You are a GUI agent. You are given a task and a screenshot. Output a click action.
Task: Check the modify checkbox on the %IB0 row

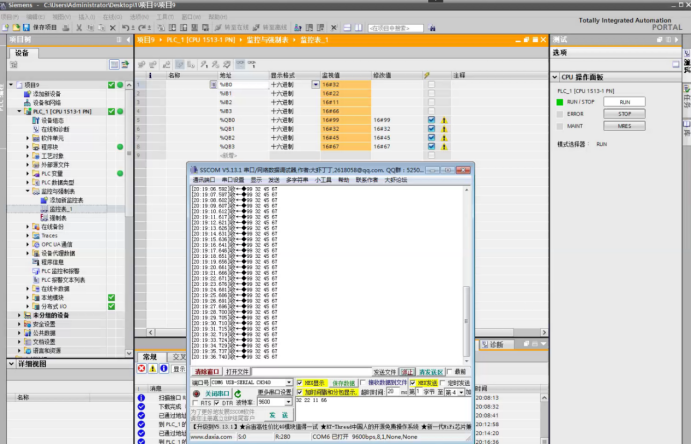(431, 84)
